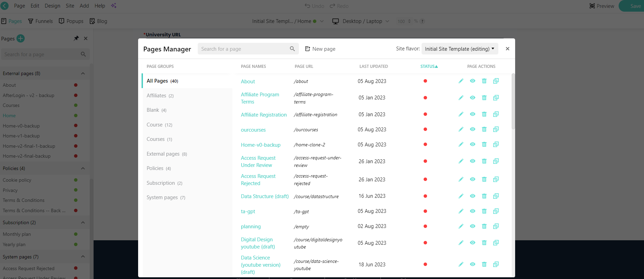Edit the planning page with pencil icon

(x=461, y=226)
